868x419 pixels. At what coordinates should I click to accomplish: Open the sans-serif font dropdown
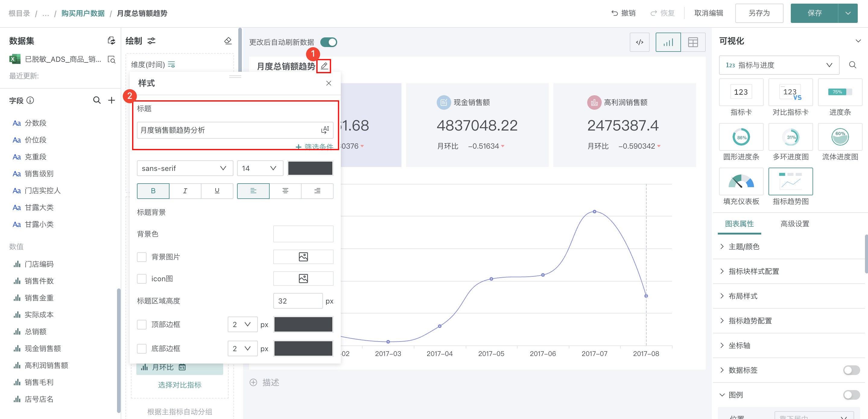coord(185,168)
